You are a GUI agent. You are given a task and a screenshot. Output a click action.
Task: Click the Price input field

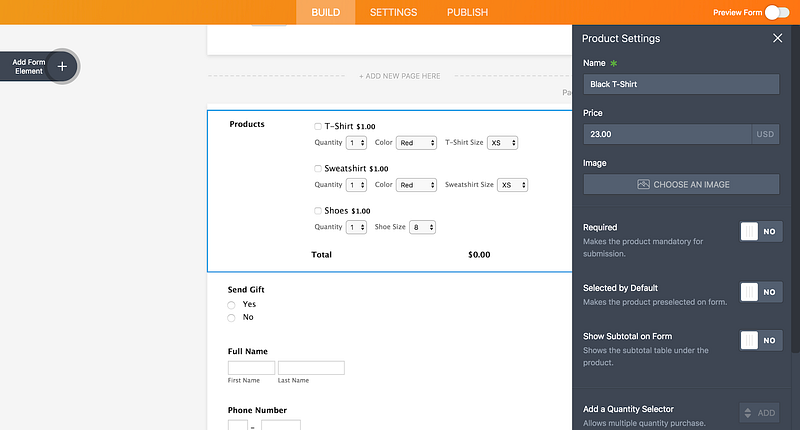pos(667,134)
